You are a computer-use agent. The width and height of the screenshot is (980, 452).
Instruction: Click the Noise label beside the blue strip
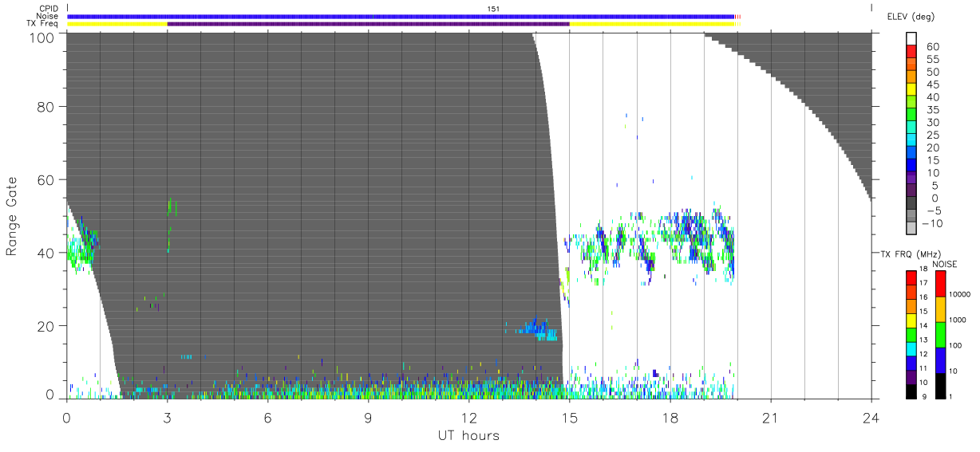click(47, 16)
